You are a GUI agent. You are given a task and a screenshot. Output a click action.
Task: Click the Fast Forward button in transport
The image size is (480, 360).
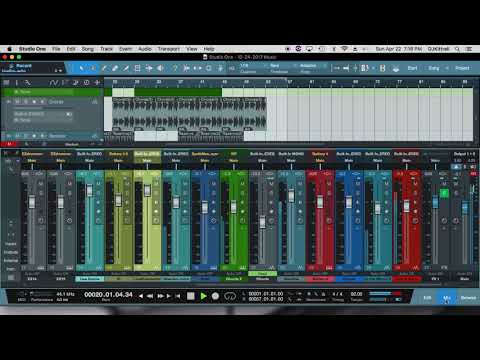(160, 296)
